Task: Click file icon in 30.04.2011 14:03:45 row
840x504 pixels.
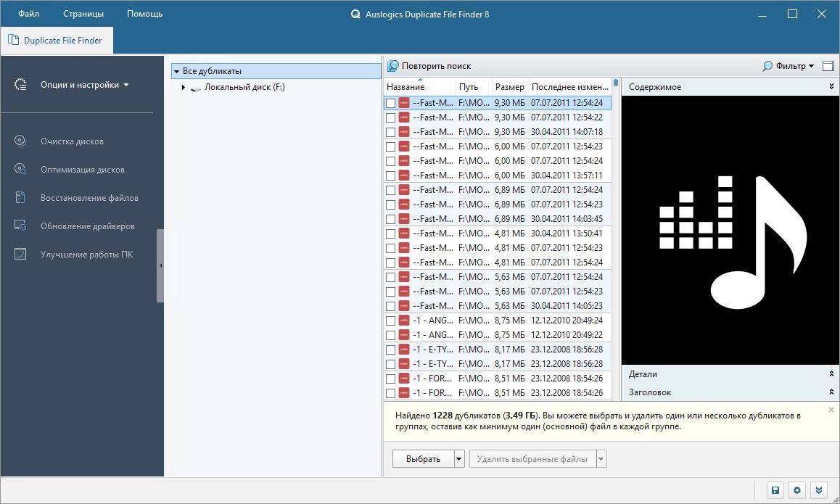Action: (x=404, y=219)
